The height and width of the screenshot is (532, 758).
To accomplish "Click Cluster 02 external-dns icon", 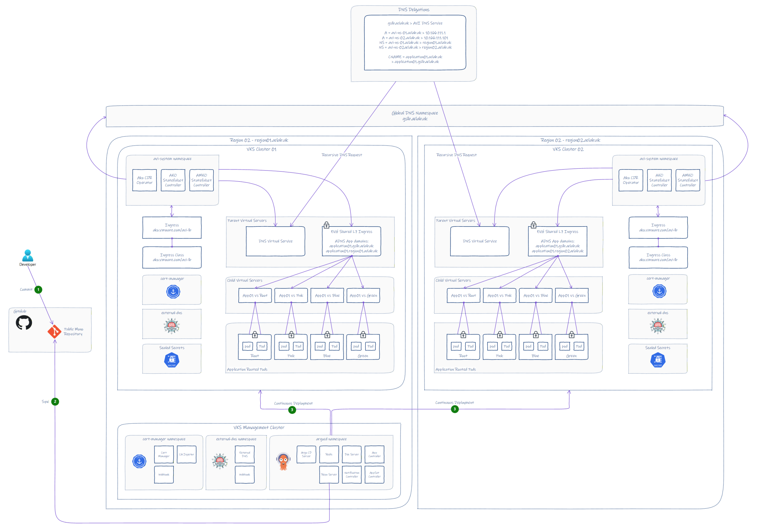I will tap(658, 326).
